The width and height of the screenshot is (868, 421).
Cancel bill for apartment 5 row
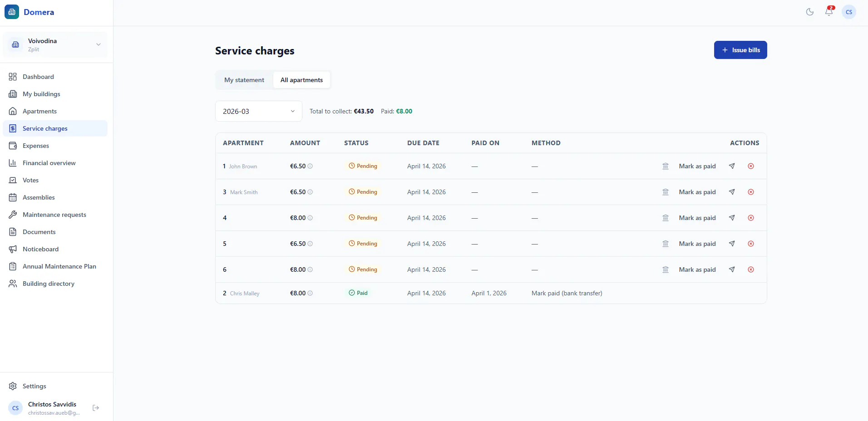tap(751, 244)
